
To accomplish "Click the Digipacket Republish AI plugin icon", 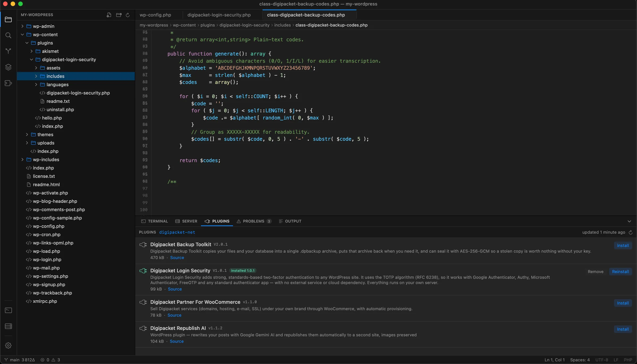I will pos(143,328).
